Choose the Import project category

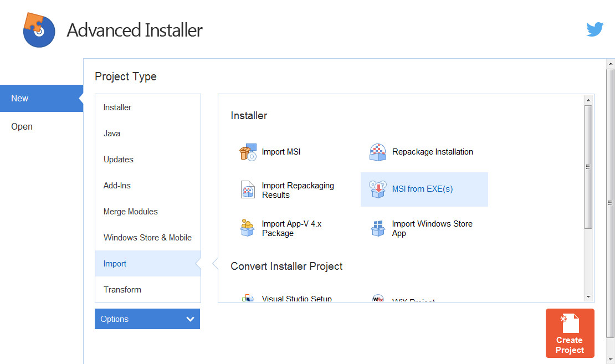148,264
